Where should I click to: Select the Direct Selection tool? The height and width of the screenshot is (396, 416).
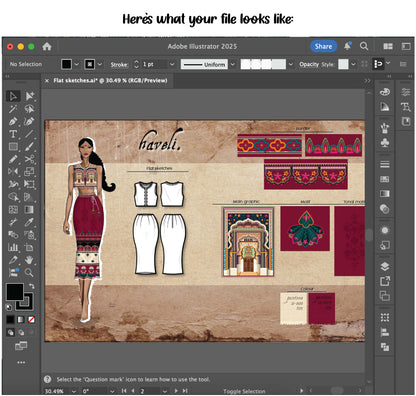[30, 96]
